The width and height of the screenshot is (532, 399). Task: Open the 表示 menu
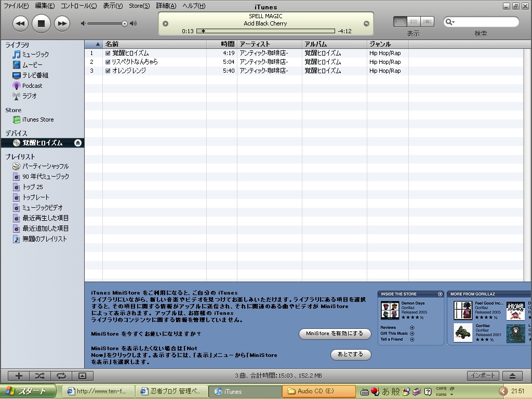(x=113, y=6)
